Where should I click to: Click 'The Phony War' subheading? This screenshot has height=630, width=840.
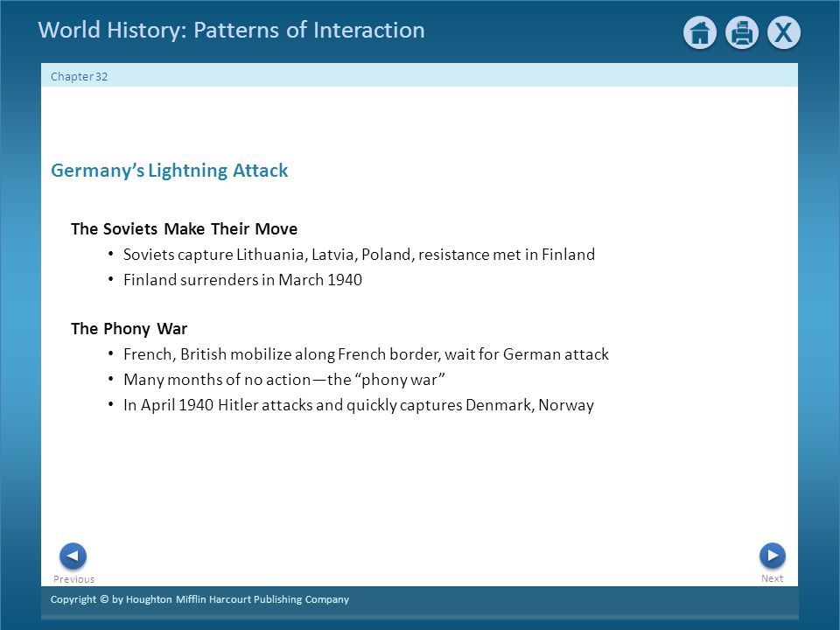point(129,328)
